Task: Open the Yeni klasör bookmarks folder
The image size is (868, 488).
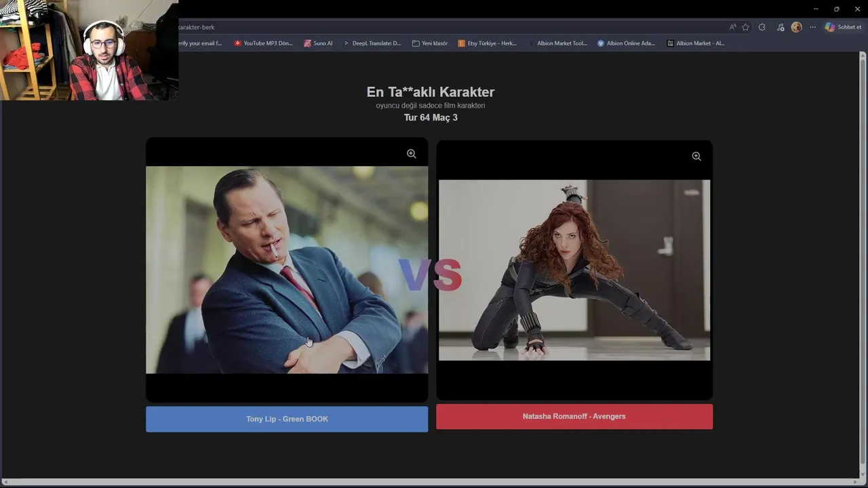Action: coord(430,43)
